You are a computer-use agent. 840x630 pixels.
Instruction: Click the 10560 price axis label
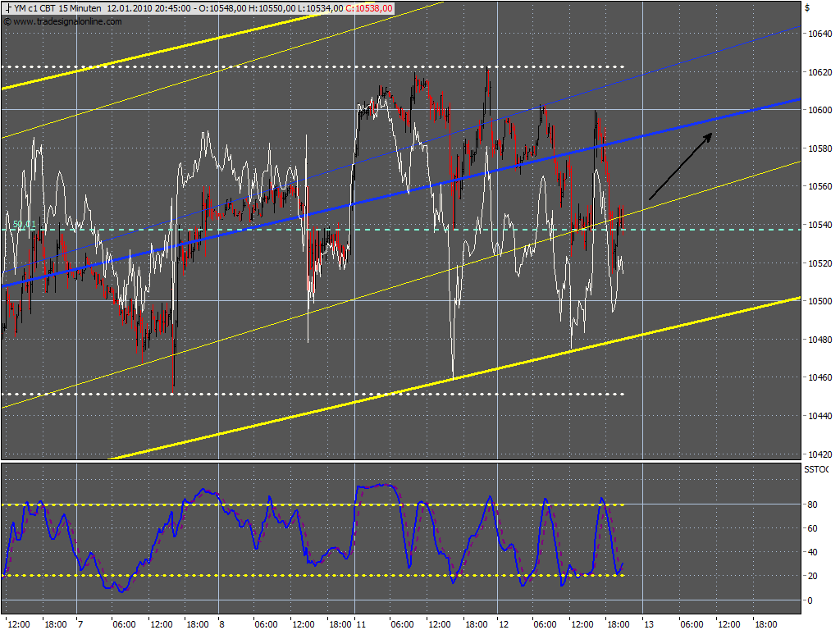[819, 186]
